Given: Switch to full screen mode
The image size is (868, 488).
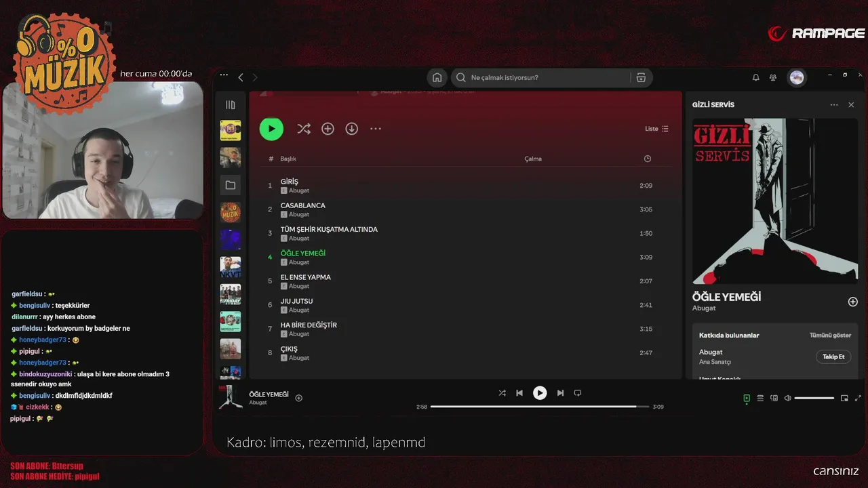Looking at the screenshot, I should click(x=858, y=399).
